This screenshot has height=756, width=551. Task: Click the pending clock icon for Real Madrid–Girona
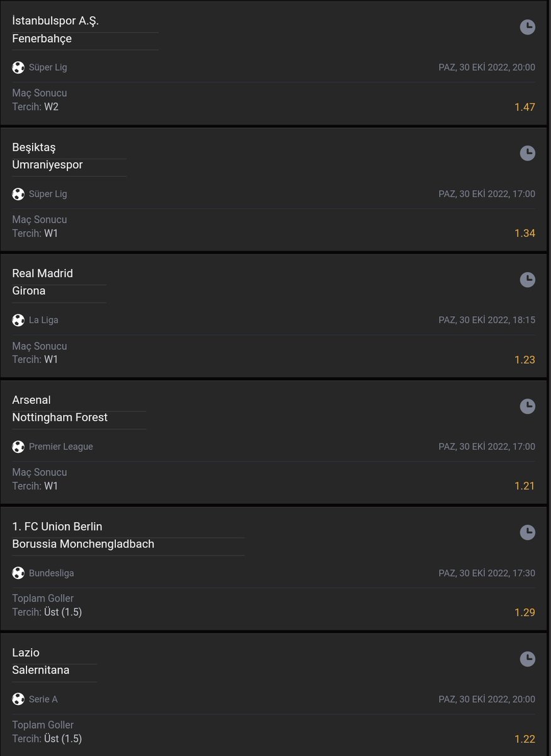(x=527, y=280)
